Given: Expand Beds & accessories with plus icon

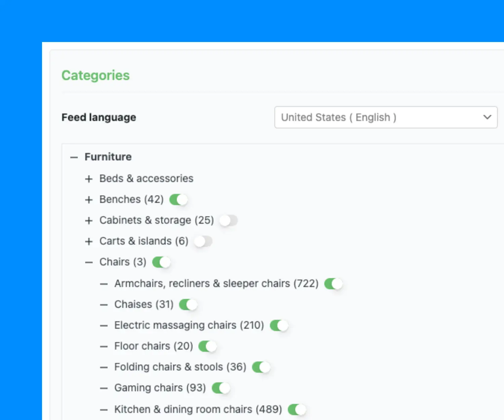Looking at the screenshot, I should click(x=89, y=179).
